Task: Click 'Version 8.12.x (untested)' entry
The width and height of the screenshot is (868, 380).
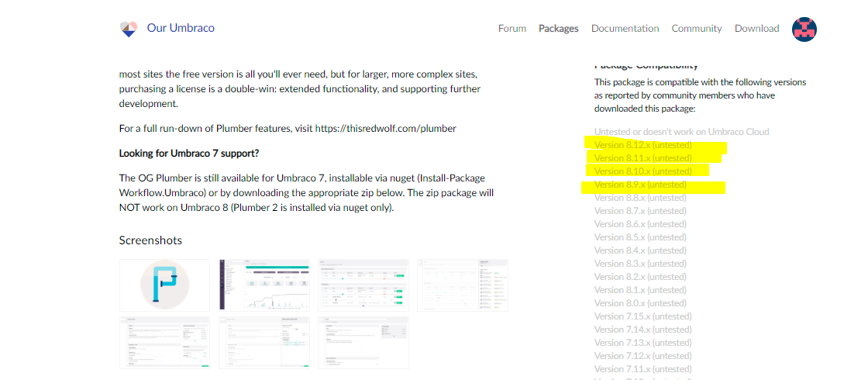Action: 642,145
